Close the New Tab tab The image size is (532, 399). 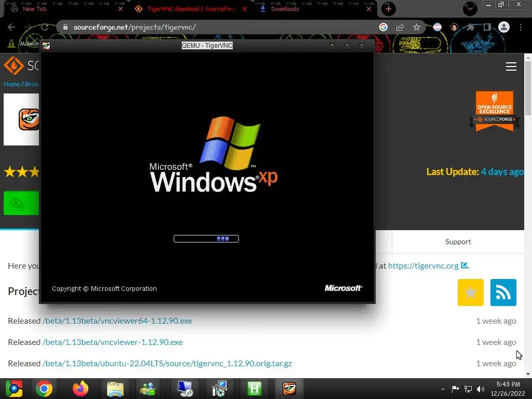pyautogui.click(x=121, y=9)
